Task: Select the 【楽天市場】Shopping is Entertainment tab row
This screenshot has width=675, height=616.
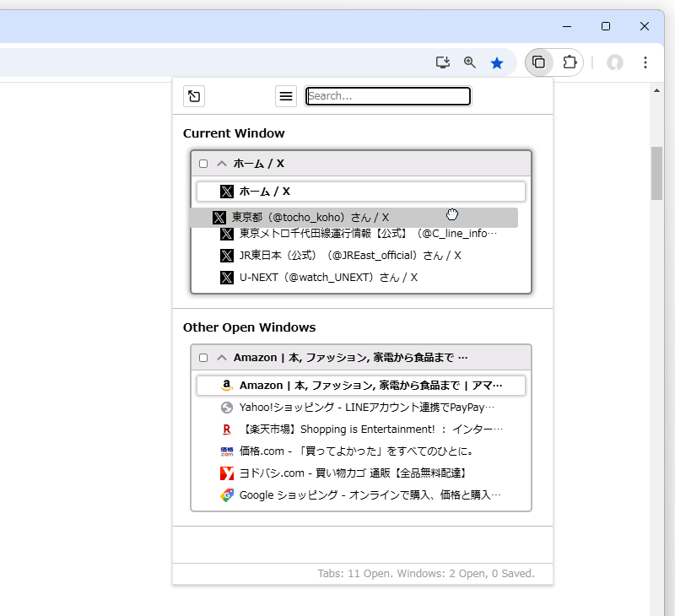Action: coord(361,430)
